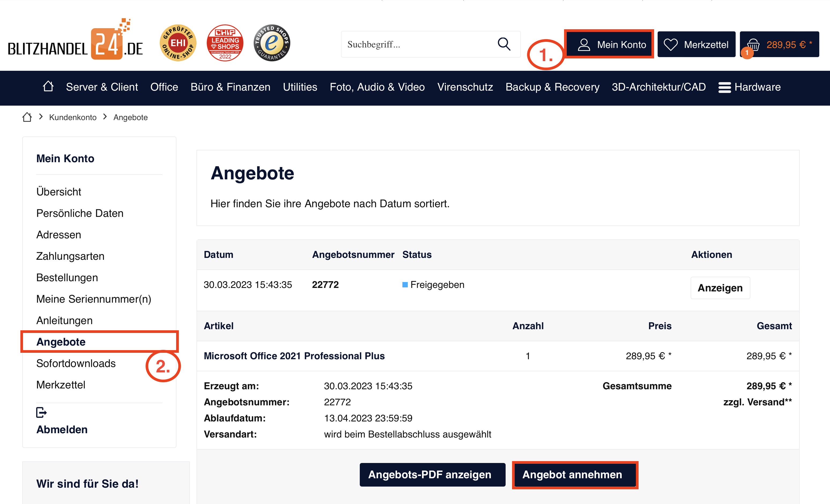Click the CHIP Leading Shops 2022 badge

coord(225,43)
